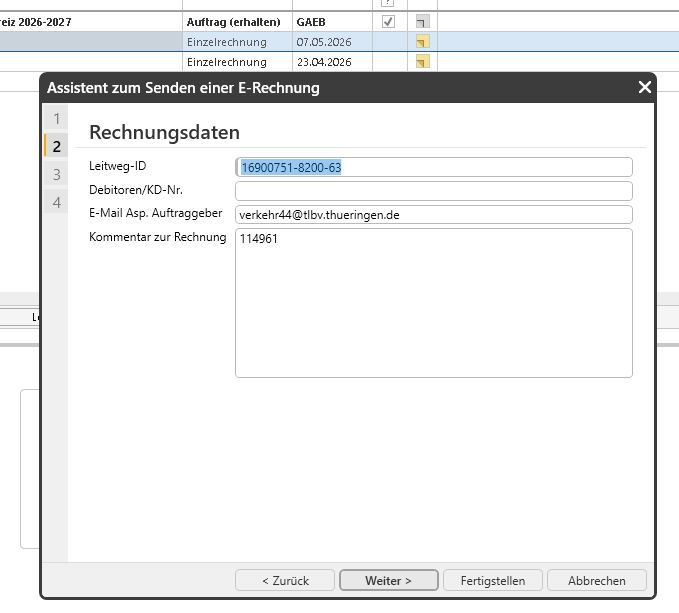Open wizard step 4

pos(57,202)
